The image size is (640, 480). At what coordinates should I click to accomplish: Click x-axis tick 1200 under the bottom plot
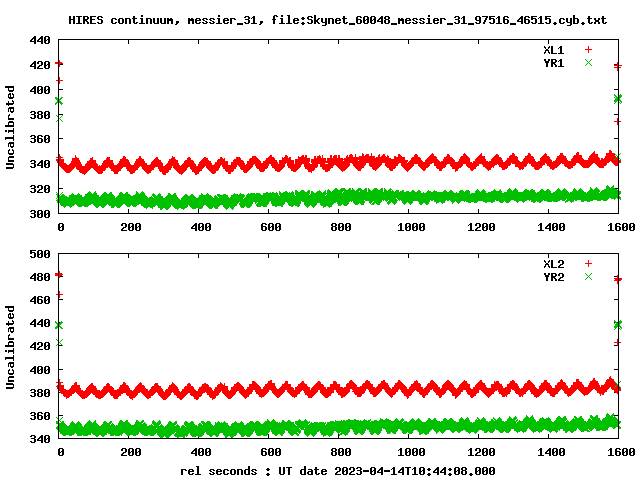click(481, 452)
